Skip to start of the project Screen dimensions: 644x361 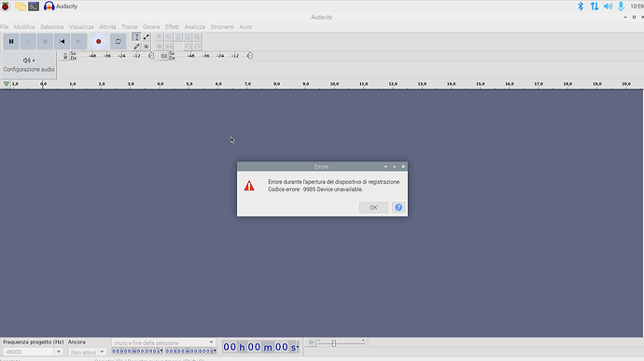[x=62, y=41]
